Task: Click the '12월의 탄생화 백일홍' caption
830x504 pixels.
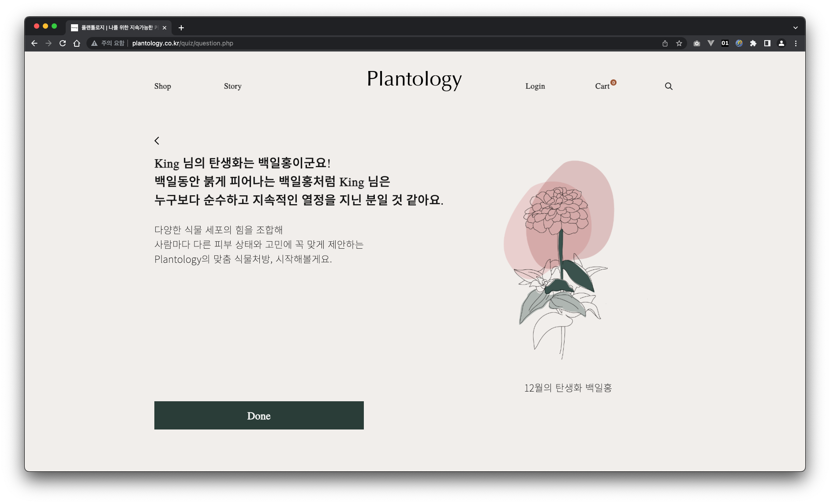Action: pos(568,388)
